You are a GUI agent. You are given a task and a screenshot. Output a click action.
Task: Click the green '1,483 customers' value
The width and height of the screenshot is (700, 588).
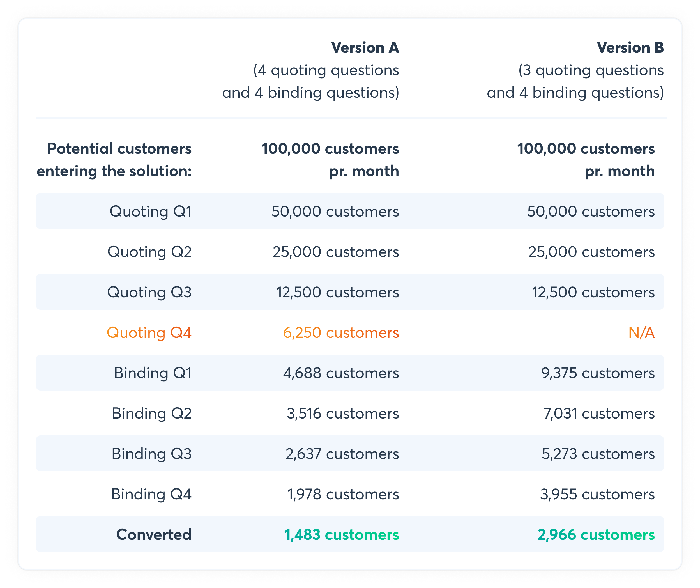click(x=342, y=534)
